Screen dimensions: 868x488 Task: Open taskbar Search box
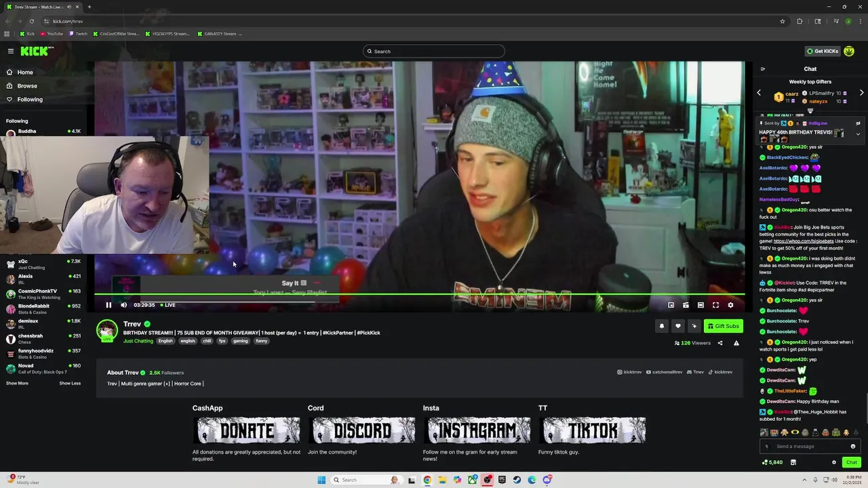click(366, 480)
